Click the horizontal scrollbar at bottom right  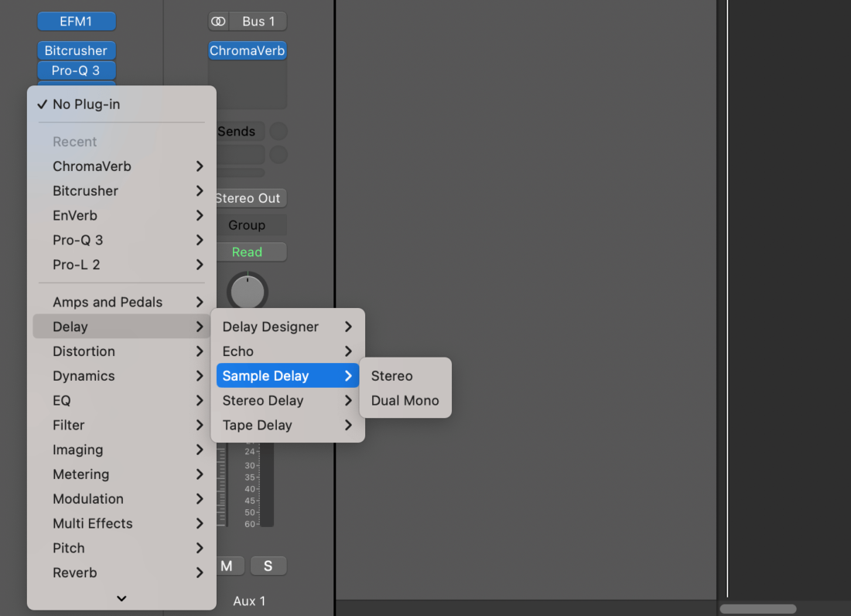[x=758, y=609]
